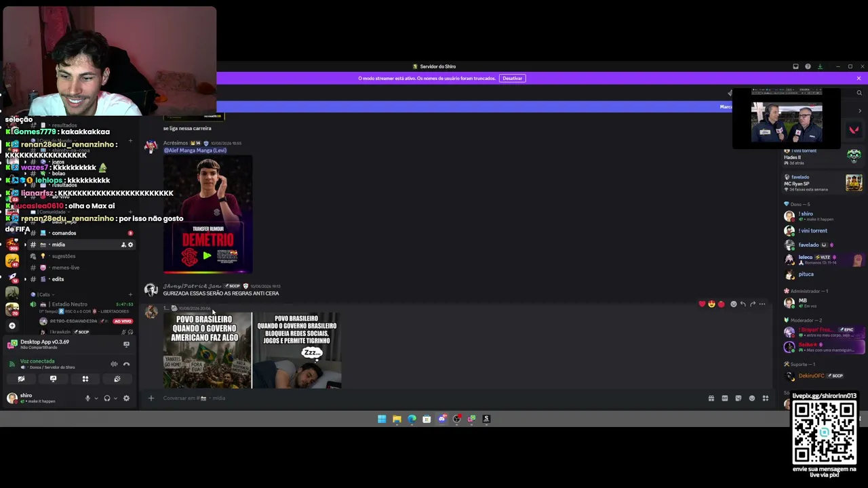React with heart emoji on message
Viewport: 868px width, 488px height.
[702, 304]
